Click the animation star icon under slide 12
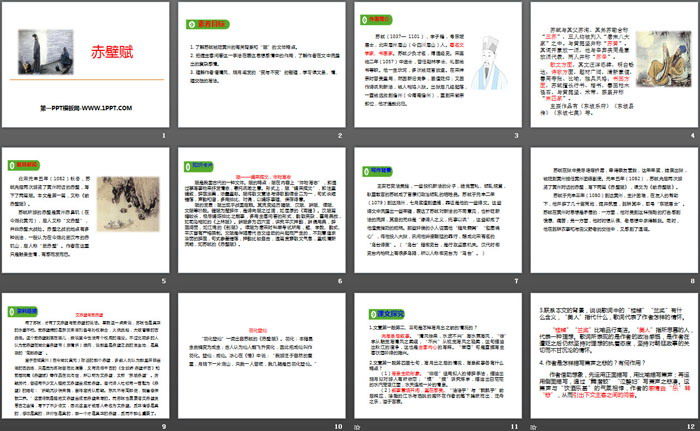Viewport: 700px width, 431px height. pos(533,427)
